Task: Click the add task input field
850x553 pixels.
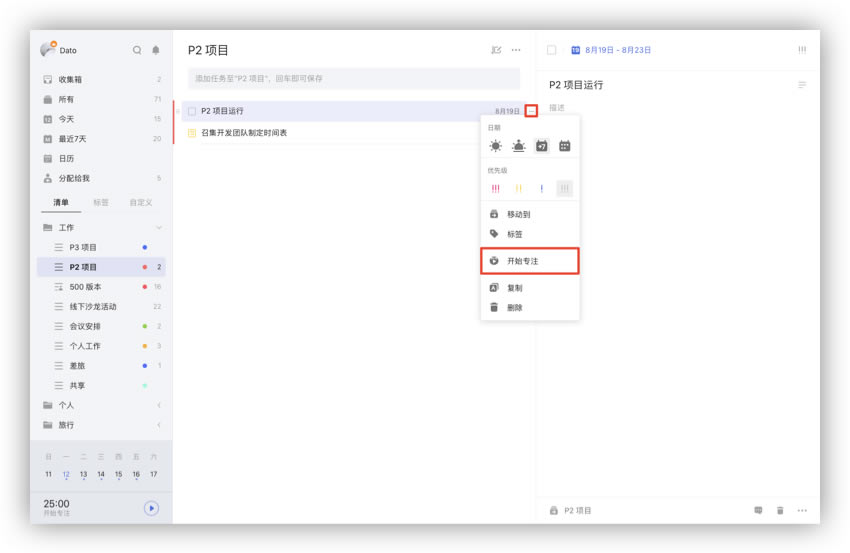Action: click(x=353, y=79)
